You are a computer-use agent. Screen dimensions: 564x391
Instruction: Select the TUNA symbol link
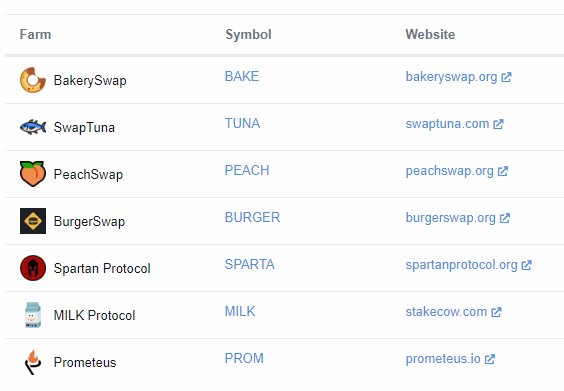pos(242,123)
